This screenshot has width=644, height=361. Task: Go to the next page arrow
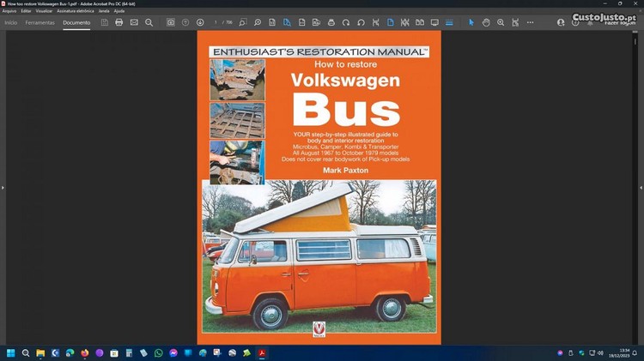coord(200,22)
